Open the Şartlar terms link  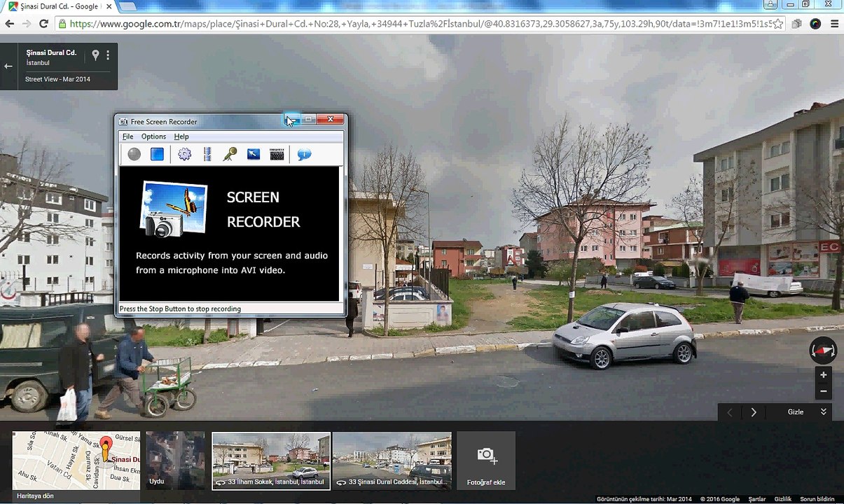point(757,499)
